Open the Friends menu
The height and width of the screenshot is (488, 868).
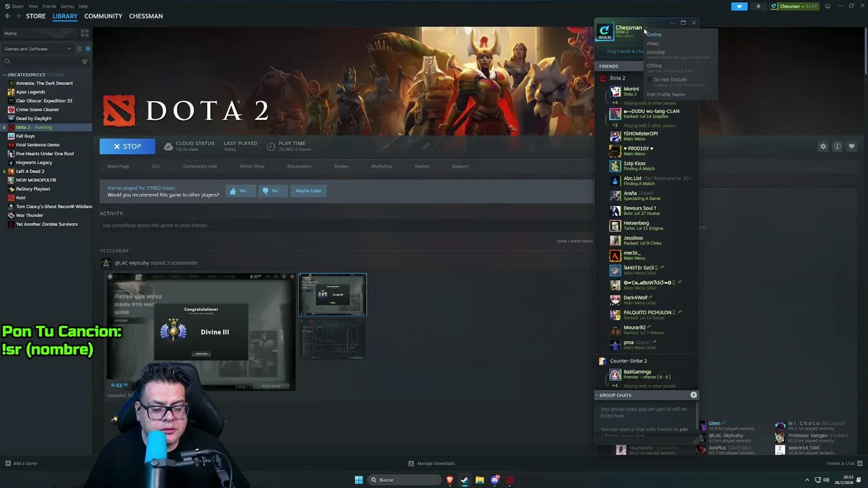pyautogui.click(x=50, y=6)
